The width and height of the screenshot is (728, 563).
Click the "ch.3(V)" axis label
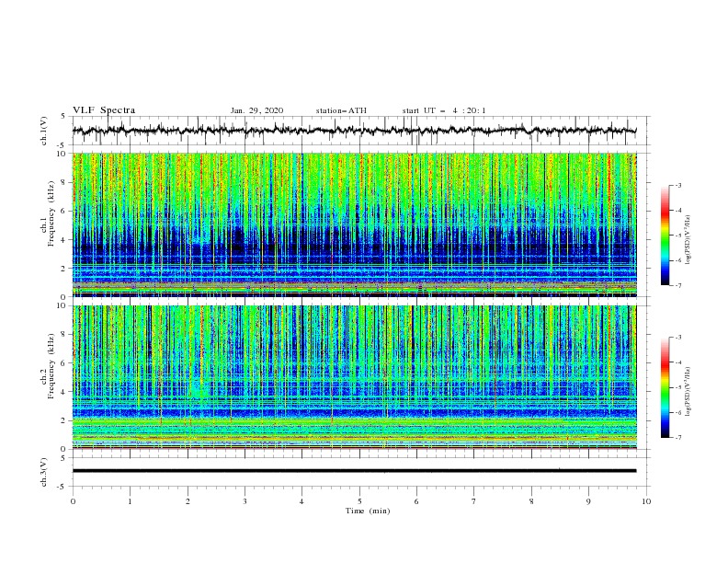(44, 472)
